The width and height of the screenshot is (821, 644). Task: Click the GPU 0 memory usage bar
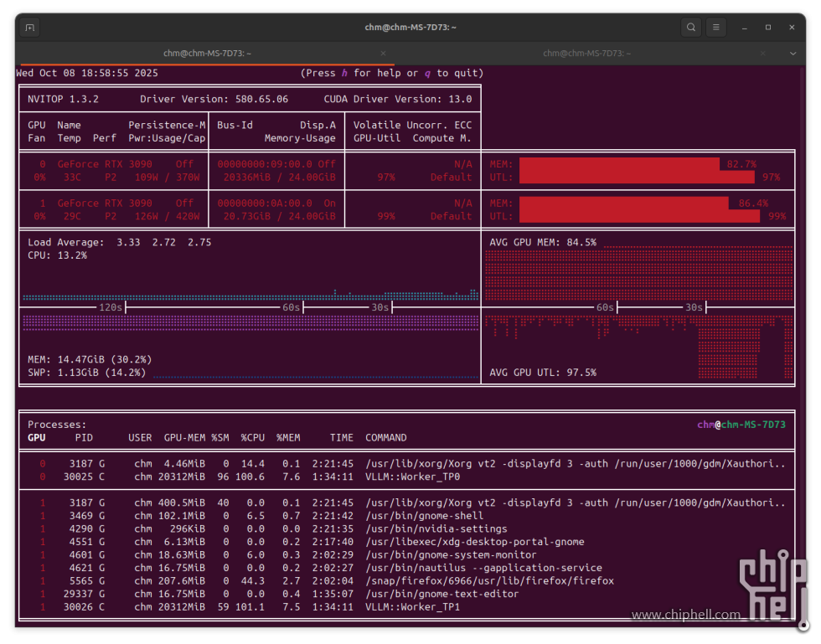[619, 164]
